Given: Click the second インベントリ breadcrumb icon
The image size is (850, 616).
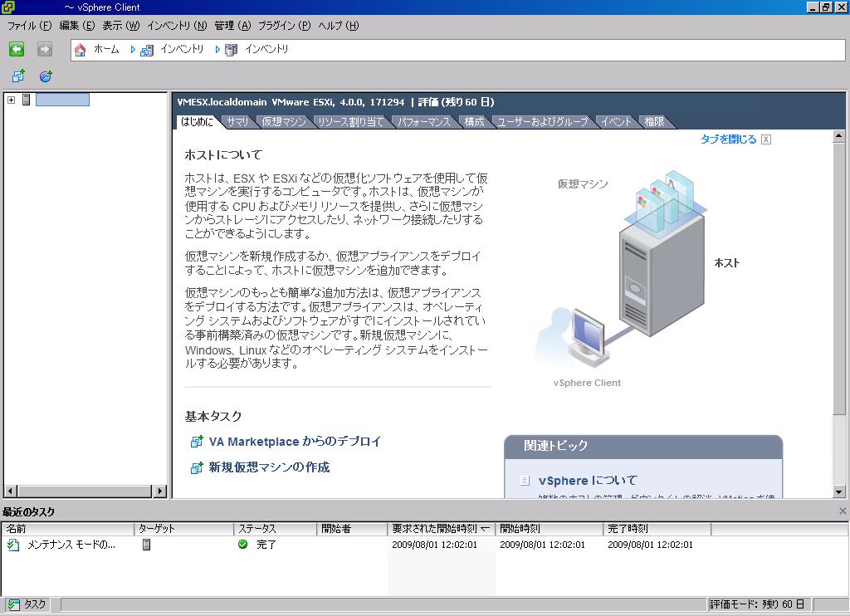Looking at the screenshot, I should coord(231,50).
